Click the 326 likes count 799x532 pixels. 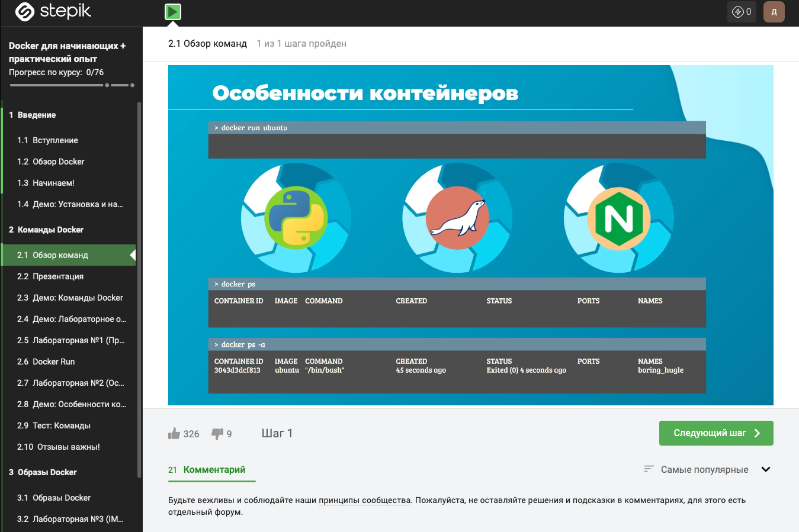tap(191, 434)
